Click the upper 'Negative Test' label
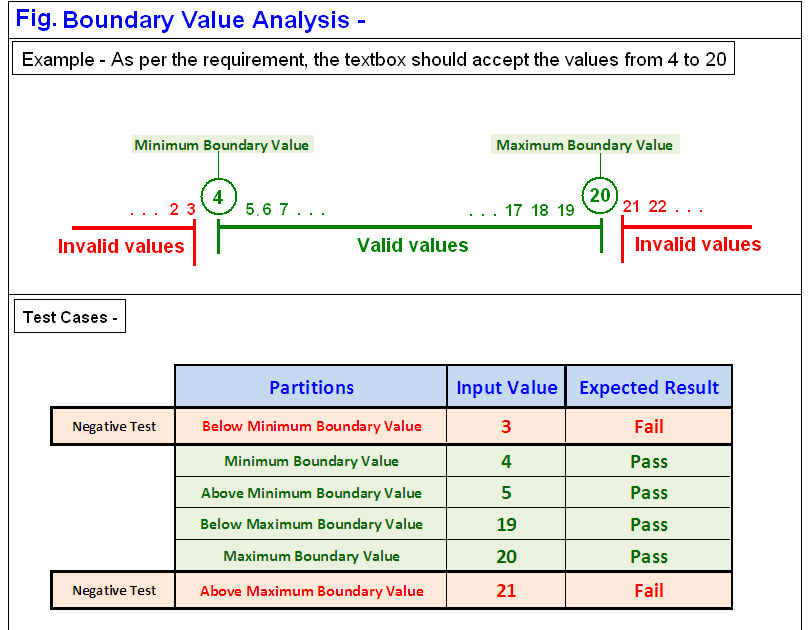 click(114, 426)
